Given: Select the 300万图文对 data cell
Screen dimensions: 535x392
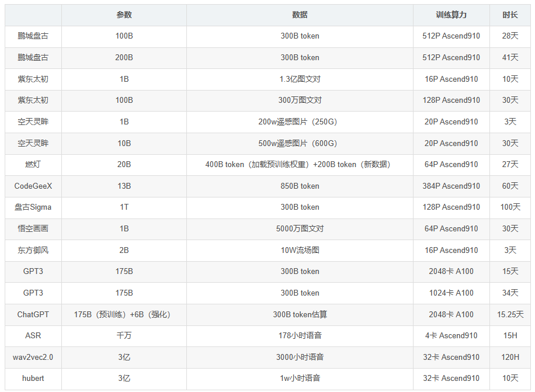Looking at the screenshot, I should tap(300, 100).
